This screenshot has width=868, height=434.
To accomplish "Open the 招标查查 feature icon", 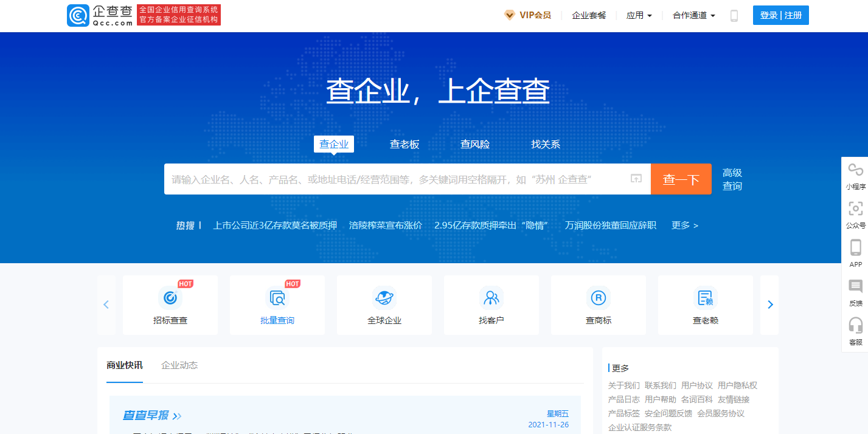I will point(170,304).
